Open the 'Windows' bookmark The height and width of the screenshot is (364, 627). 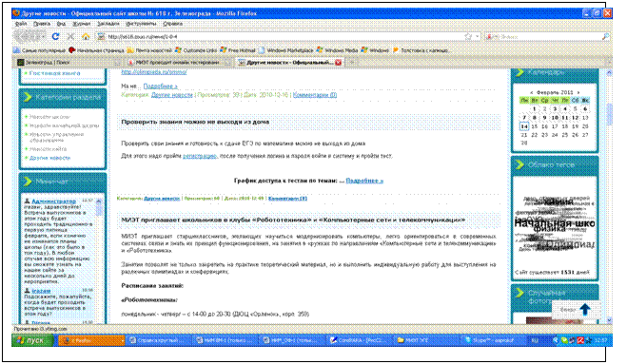point(375,50)
